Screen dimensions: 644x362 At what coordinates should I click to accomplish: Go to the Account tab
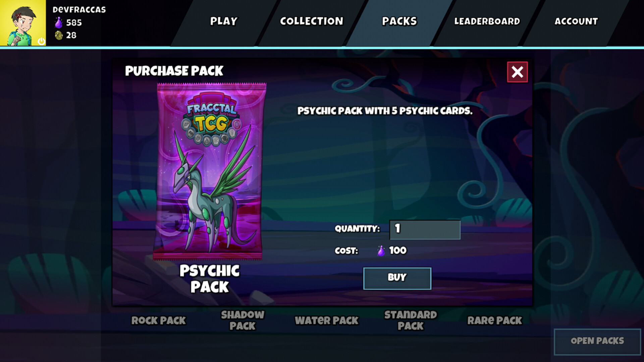[x=576, y=21]
